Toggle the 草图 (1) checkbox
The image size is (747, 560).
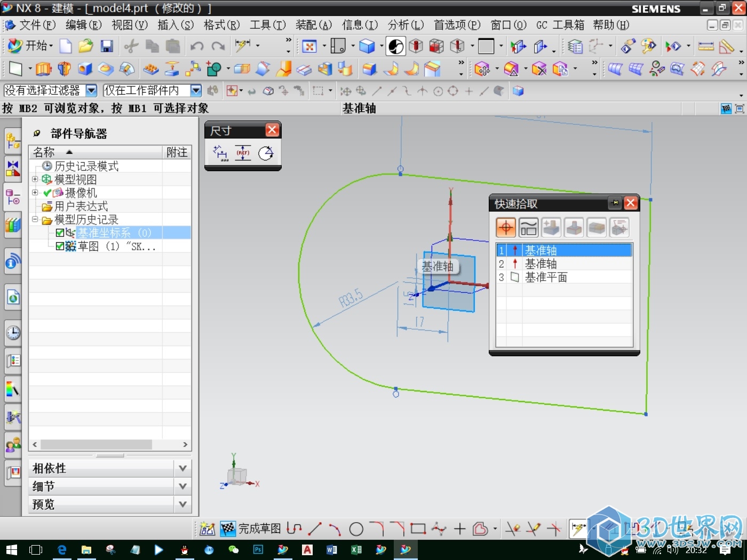point(60,246)
